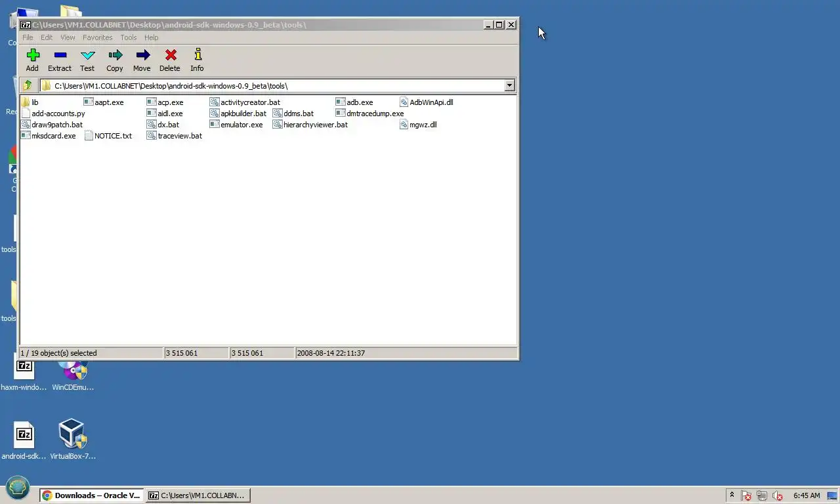Click the address bar path field

pyautogui.click(x=272, y=85)
